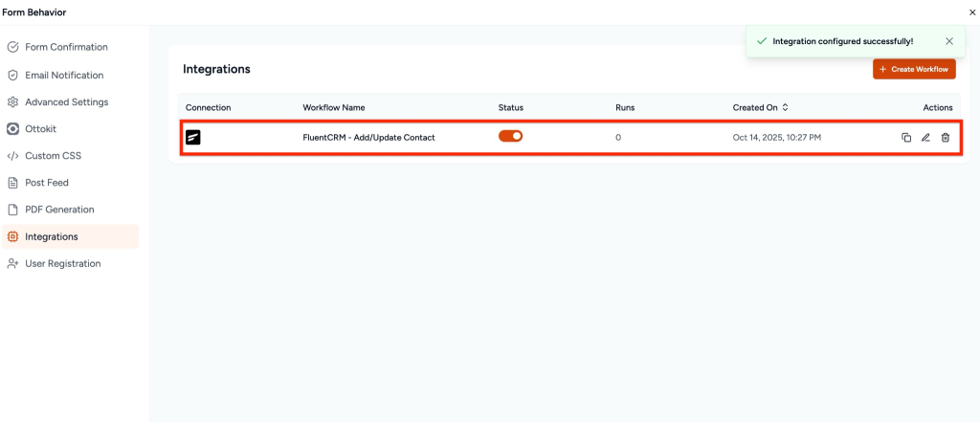Open Form Confirmation settings
This screenshot has height=422, width=980.
(x=70, y=48)
